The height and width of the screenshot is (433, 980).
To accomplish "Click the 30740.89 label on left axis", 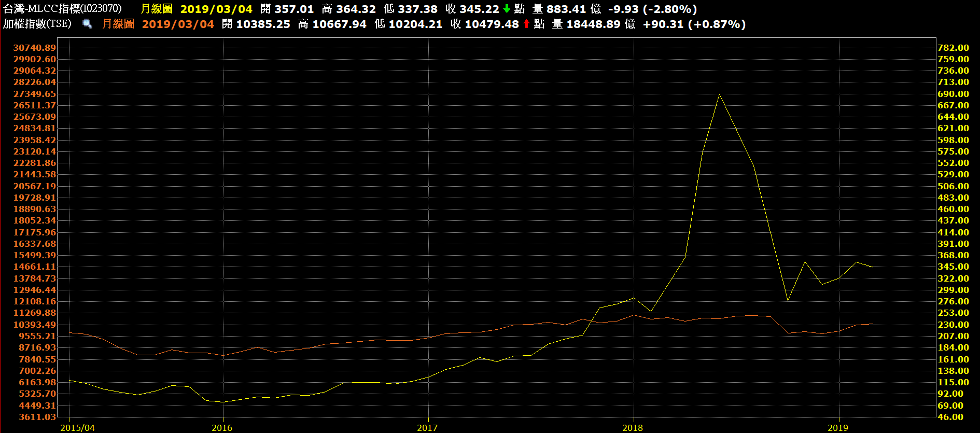I will point(34,48).
